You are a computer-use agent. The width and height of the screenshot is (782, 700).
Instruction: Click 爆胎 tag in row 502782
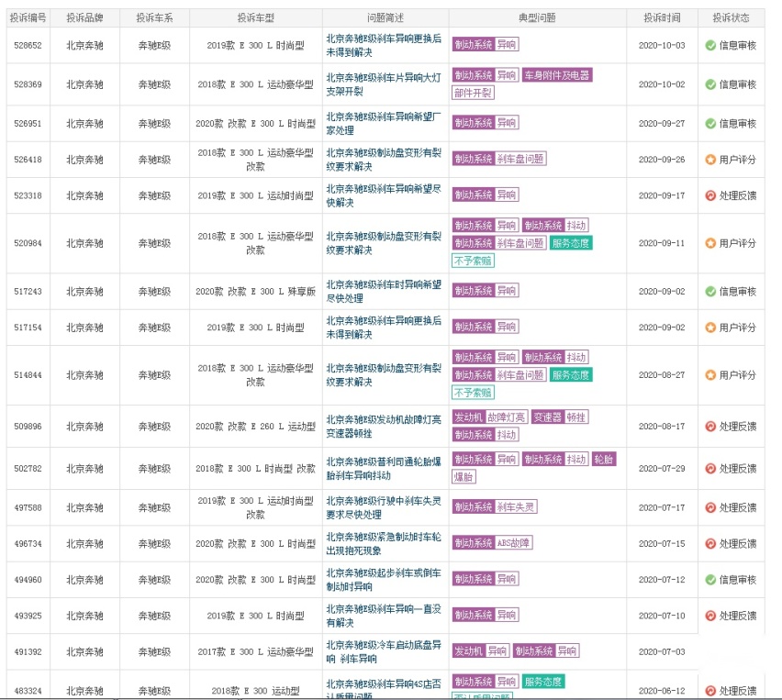pos(464,477)
